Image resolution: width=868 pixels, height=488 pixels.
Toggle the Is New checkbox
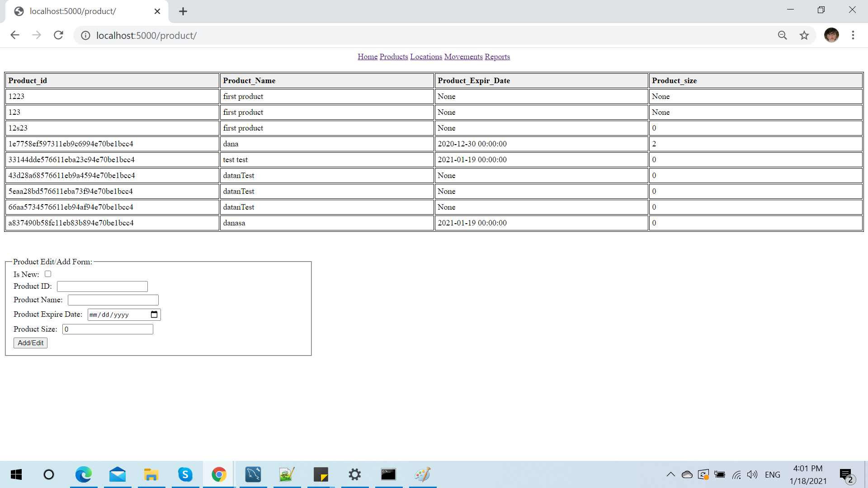48,274
